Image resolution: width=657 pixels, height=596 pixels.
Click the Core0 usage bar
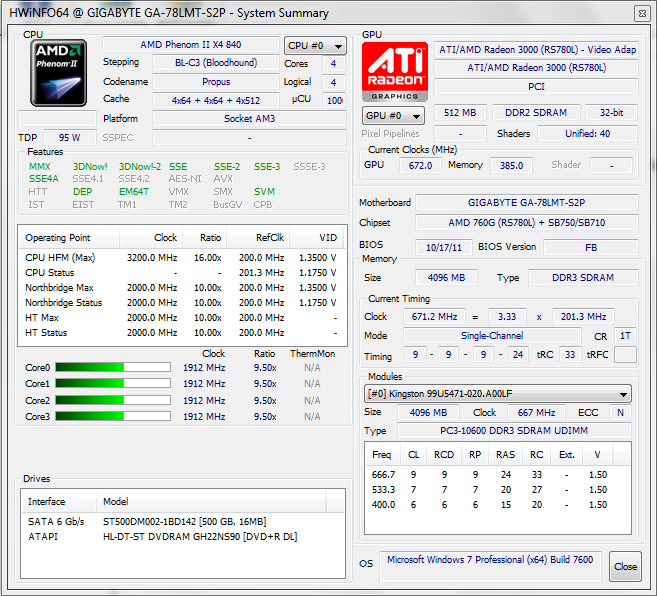(x=112, y=368)
